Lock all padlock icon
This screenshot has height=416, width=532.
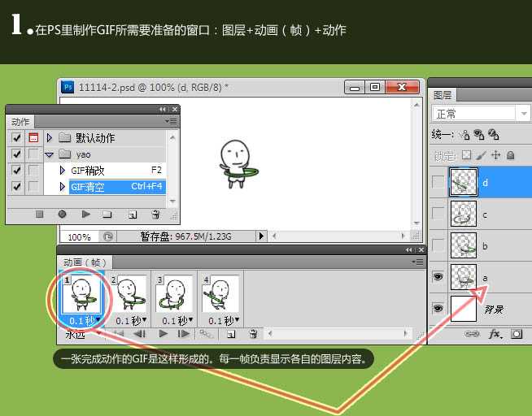(510, 155)
